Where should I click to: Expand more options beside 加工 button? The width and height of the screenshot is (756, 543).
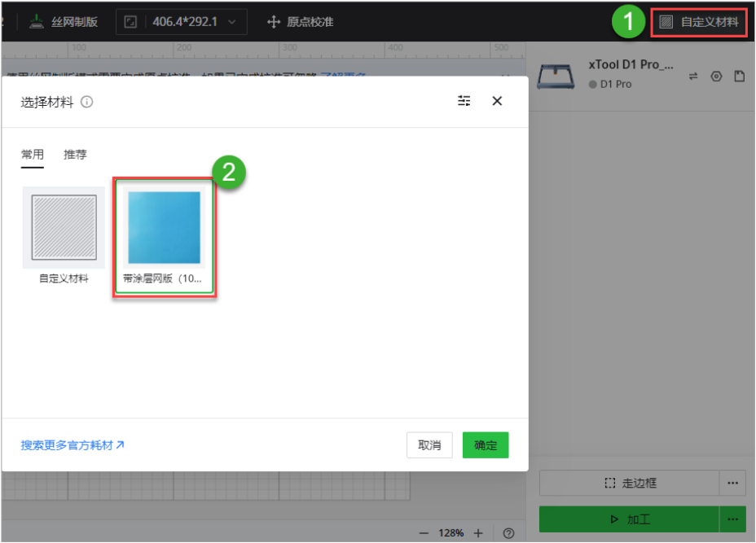coord(732,519)
